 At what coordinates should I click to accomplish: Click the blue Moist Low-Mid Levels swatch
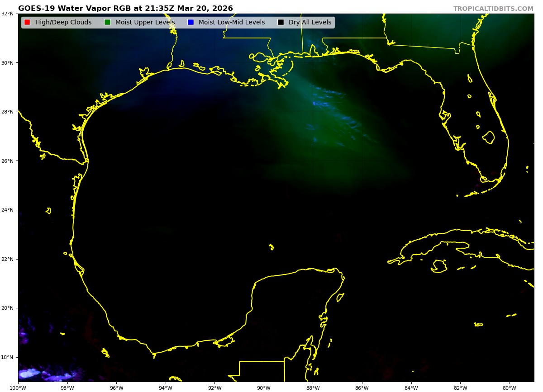(191, 23)
